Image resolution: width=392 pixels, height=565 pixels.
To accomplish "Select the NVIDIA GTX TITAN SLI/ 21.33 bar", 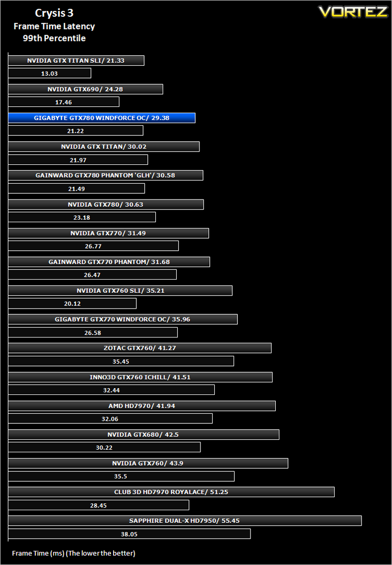I will pos(76,61).
